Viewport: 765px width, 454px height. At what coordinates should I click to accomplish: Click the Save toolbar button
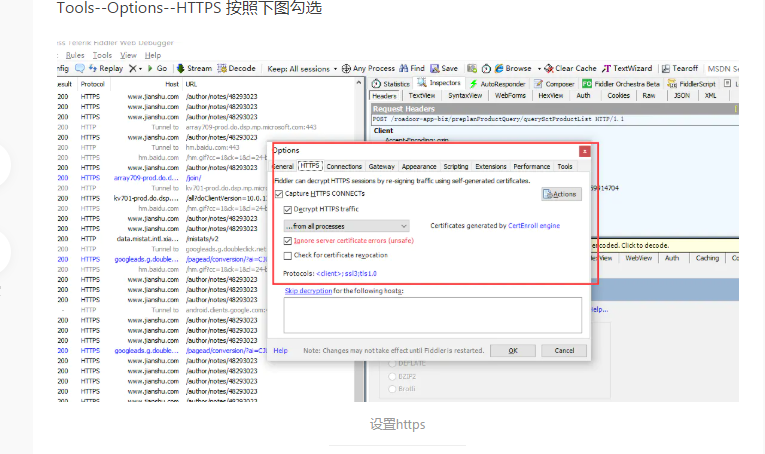click(x=443, y=68)
